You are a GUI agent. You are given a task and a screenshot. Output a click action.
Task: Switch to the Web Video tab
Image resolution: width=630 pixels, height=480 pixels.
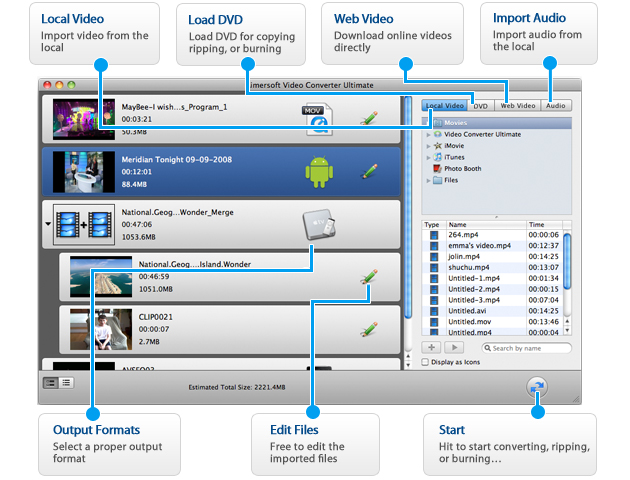pos(518,106)
